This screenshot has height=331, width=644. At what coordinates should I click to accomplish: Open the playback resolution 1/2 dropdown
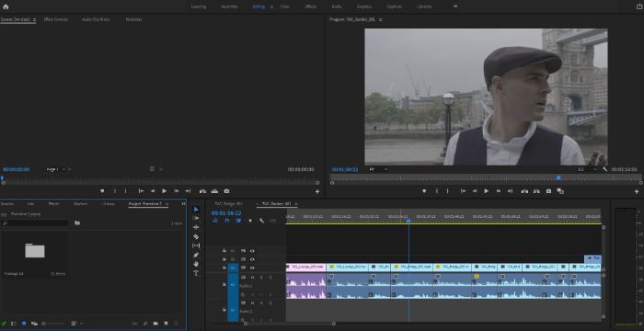[587, 169]
